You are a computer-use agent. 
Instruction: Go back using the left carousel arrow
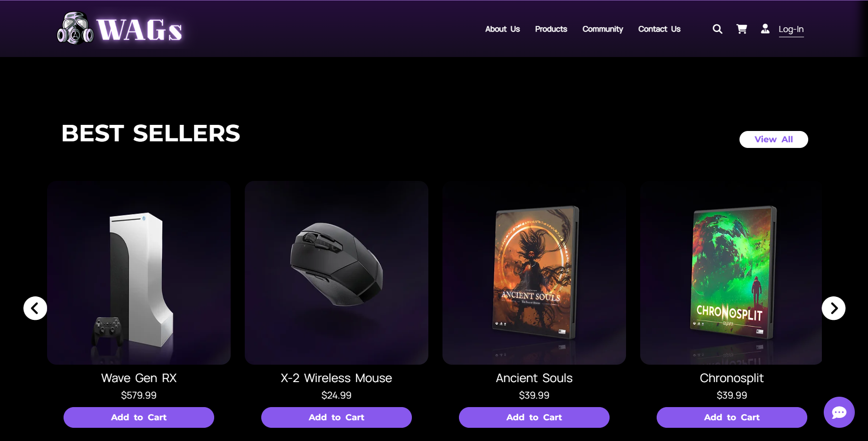(x=35, y=308)
